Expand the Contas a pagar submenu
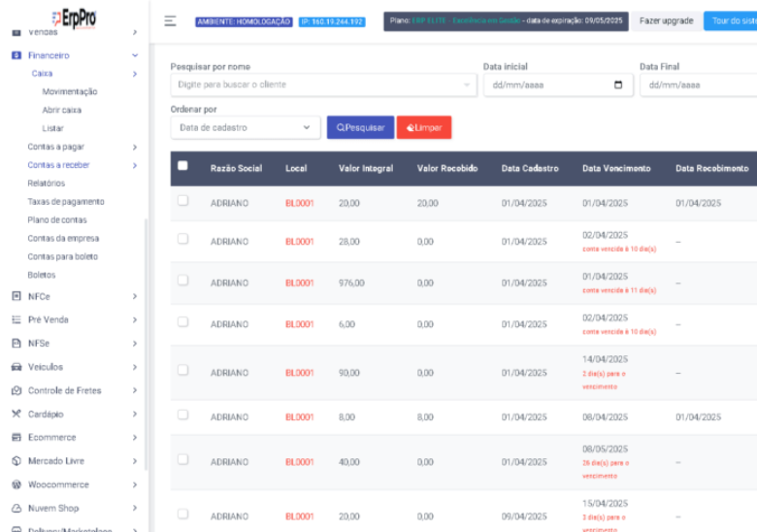Image resolution: width=757 pixels, height=532 pixels. pos(135,147)
